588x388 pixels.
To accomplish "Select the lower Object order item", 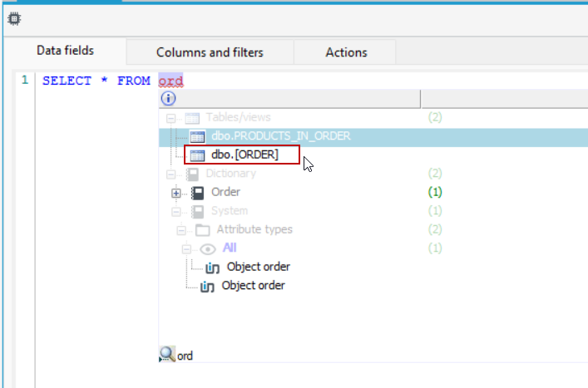I will point(253,285).
